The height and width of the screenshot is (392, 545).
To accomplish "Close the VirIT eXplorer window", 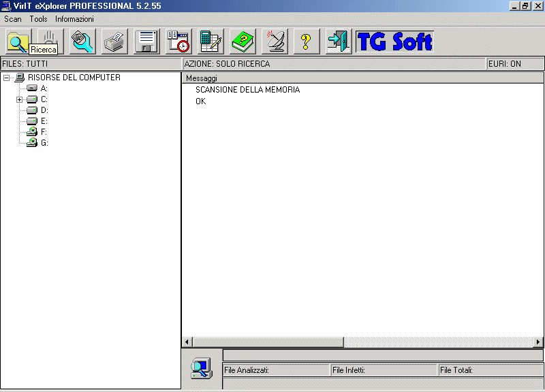I will [x=538, y=6].
